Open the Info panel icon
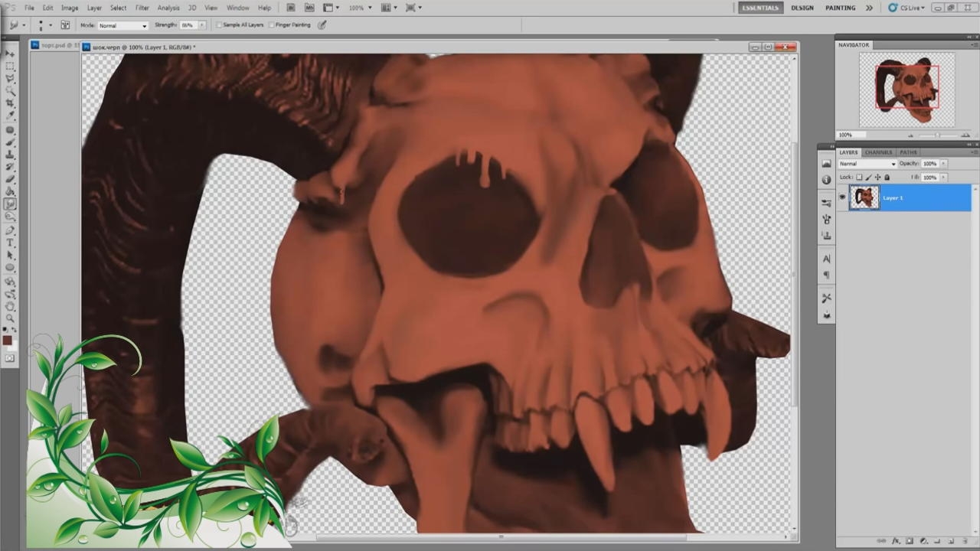The height and width of the screenshot is (551, 980). click(x=826, y=180)
